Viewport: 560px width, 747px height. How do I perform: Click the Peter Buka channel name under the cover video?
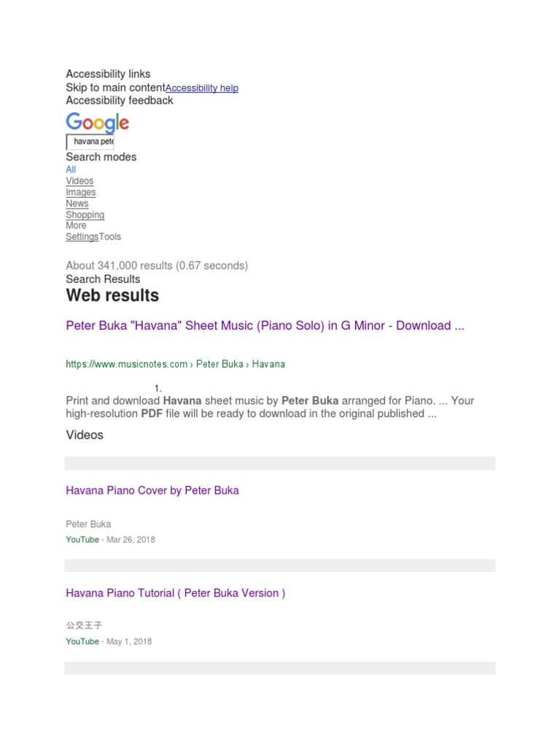click(x=88, y=525)
